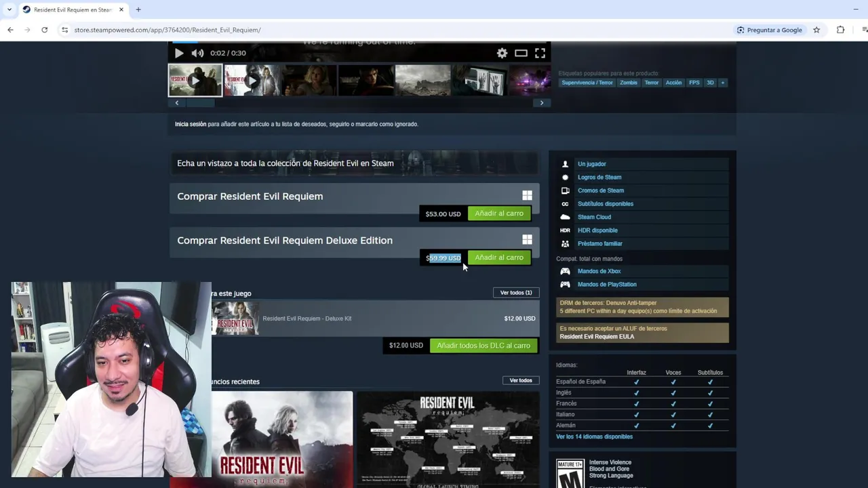Add Deluxe Edition to cart
The image size is (868, 488).
(x=499, y=258)
